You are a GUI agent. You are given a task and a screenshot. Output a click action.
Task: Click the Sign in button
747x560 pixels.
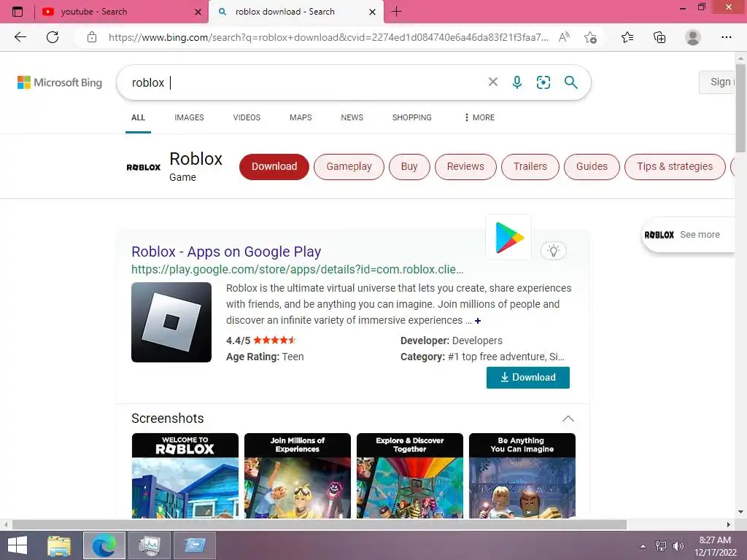tap(719, 82)
